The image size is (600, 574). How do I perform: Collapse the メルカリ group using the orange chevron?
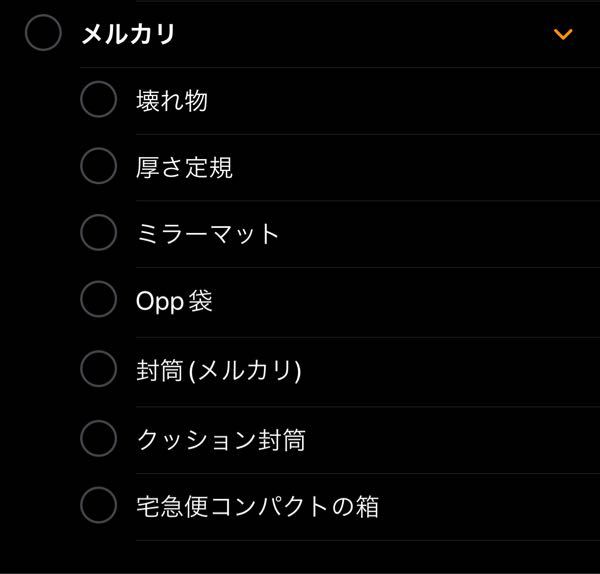(563, 34)
